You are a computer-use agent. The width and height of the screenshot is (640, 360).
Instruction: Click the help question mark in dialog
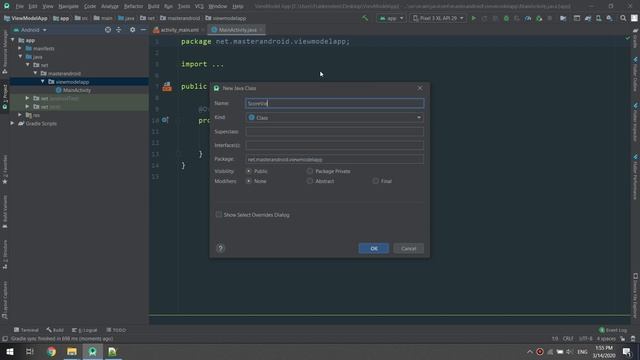point(220,248)
